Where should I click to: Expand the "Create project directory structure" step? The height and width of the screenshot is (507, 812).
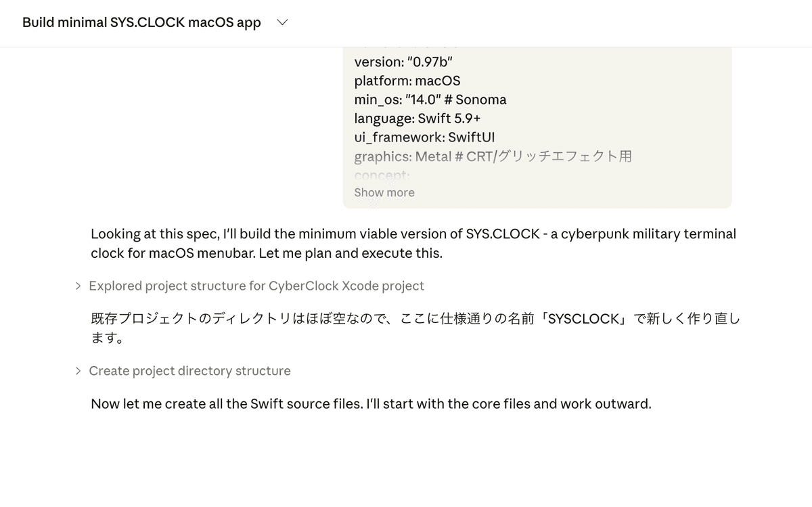coord(189,371)
